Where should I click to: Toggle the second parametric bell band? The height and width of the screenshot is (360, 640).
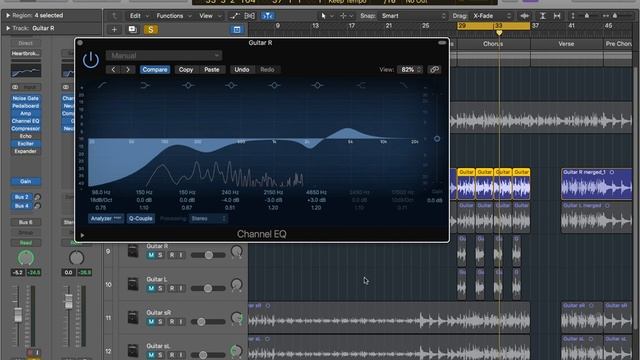point(231,85)
